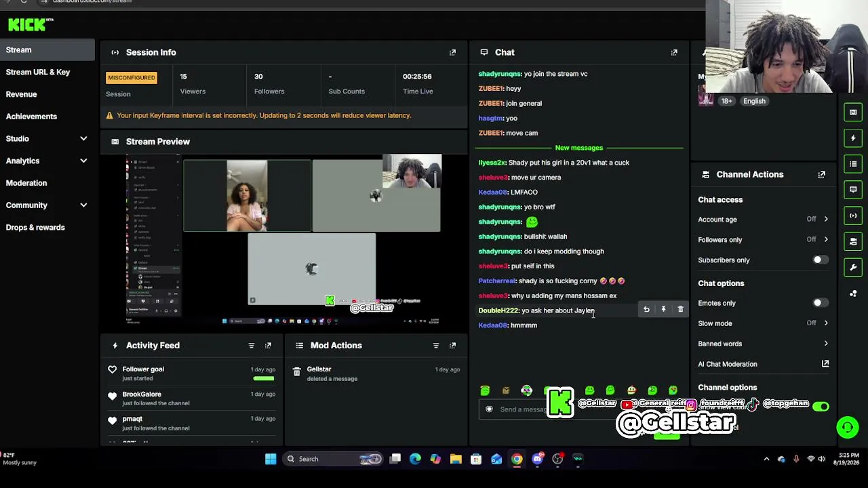Click the chat bubble icon in right rail
This screenshot has width=868, height=488.
853,190
